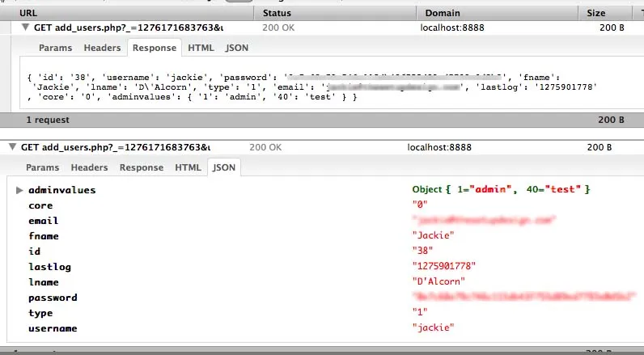The image size is (644, 355).
Task: Open the Params tab in the lower panel
Action: 42,167
